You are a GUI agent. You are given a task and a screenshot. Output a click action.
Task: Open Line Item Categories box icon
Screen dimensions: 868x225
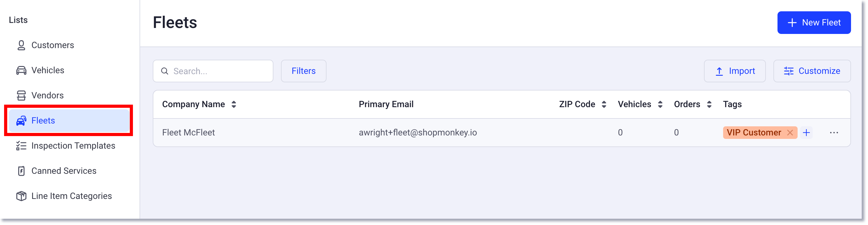point(21,196)
